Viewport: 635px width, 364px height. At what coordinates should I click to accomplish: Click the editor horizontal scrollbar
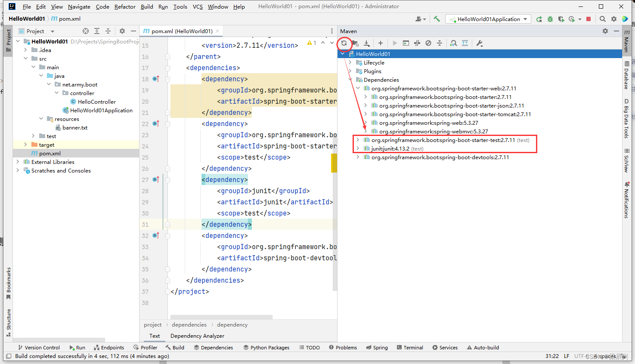coord(221,317)
